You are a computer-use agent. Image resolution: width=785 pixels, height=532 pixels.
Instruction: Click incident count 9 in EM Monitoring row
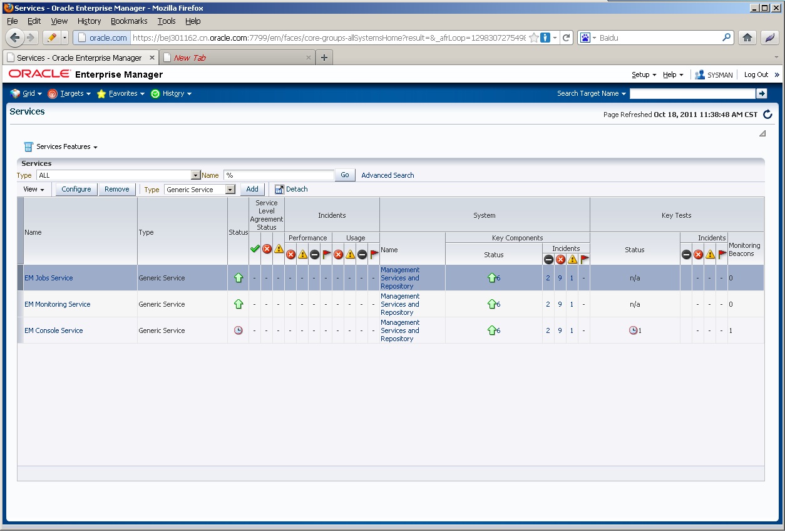click(560, 304)
